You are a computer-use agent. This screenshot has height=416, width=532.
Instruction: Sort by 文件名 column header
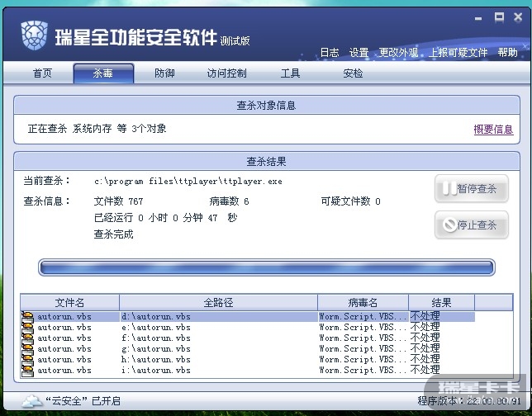[69, 302]
